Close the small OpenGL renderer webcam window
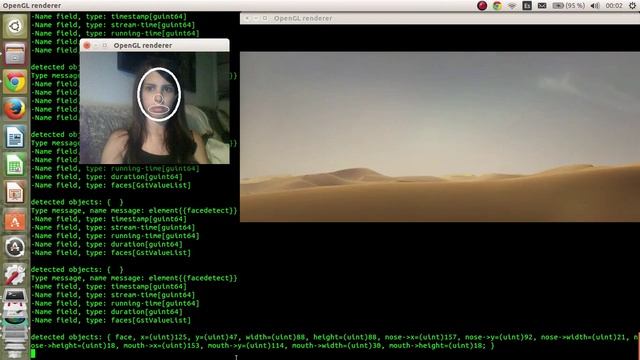The width and height of the screenshot is (640, 360). click(87, 45)
